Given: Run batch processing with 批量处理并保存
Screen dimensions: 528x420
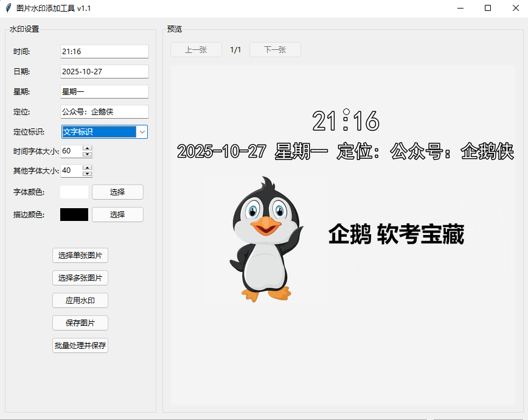Looking at the screenshot, I should (x=80, y=345).
